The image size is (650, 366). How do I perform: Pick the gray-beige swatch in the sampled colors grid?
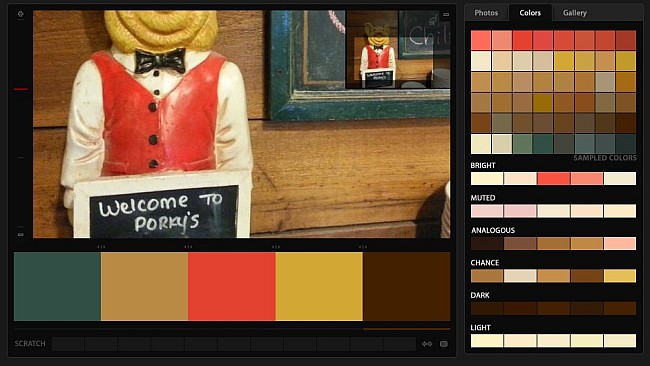605,82
